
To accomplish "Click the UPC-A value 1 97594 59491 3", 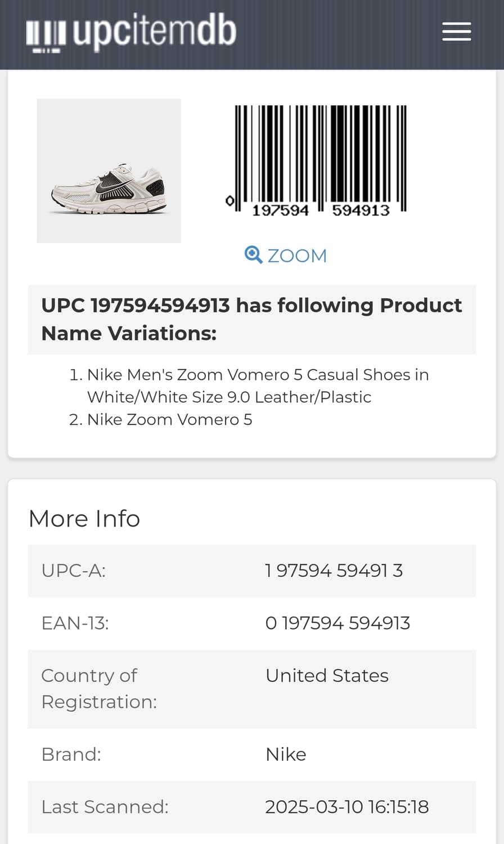I will [x=334, y=571].
